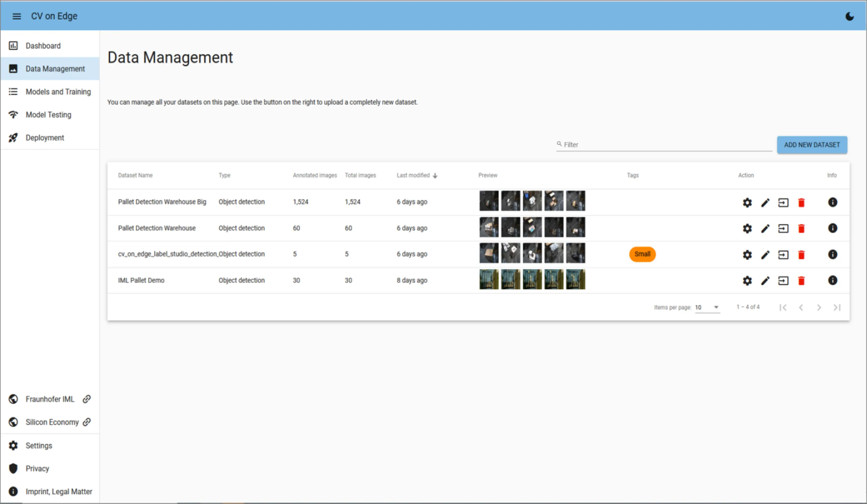Navigate to Models and Training

58,92
